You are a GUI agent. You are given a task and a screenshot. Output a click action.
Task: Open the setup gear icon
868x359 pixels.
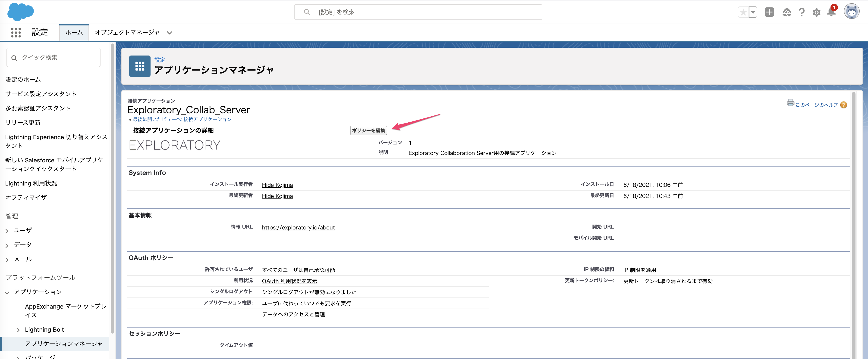click(x=816, y=12)
